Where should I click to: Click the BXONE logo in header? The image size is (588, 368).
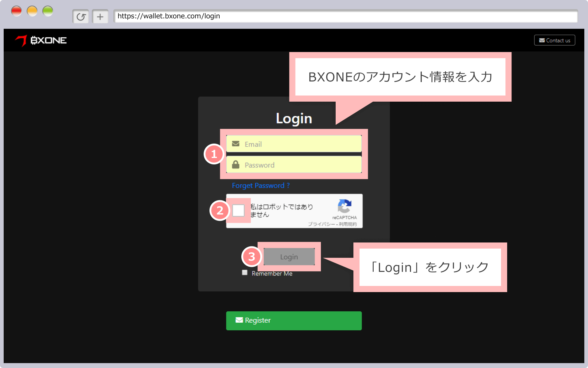[x=41, y=40]
